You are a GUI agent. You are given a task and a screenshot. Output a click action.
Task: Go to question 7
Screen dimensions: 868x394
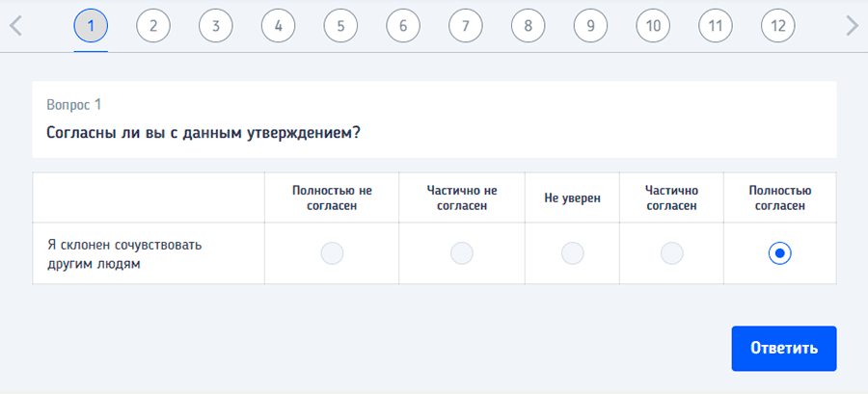[465, 26]
